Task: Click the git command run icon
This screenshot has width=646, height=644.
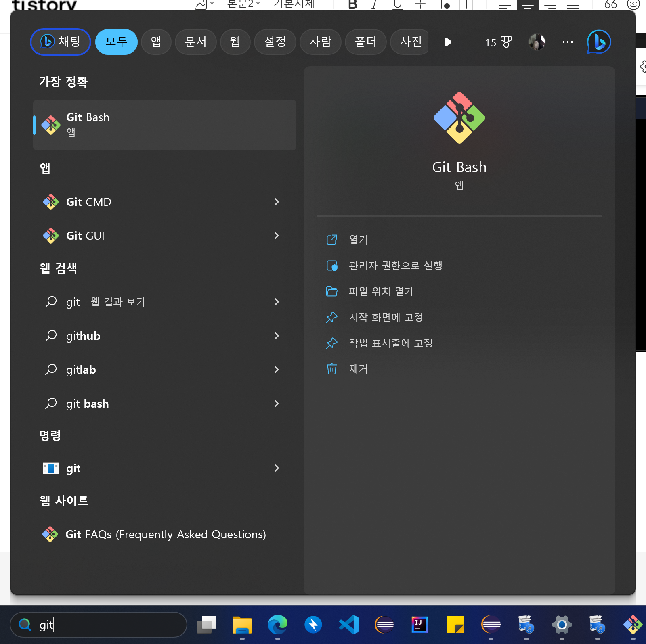Action: (51, 468)
